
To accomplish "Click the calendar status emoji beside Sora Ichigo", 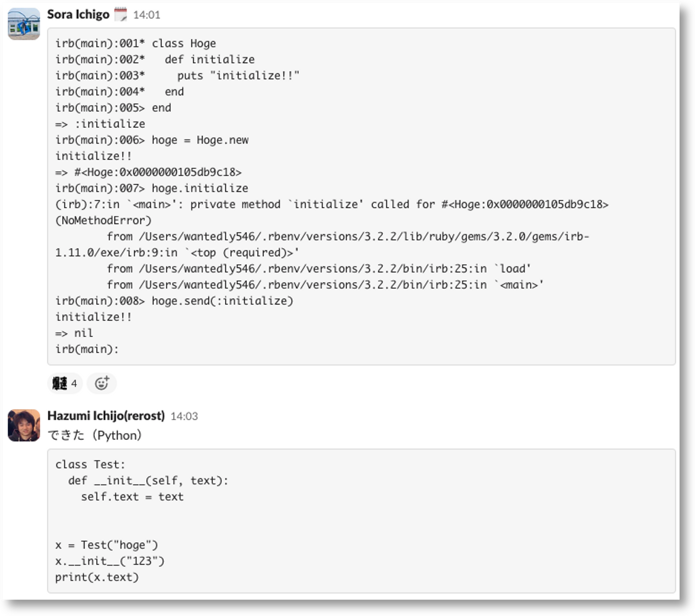I will pos(120,14).
